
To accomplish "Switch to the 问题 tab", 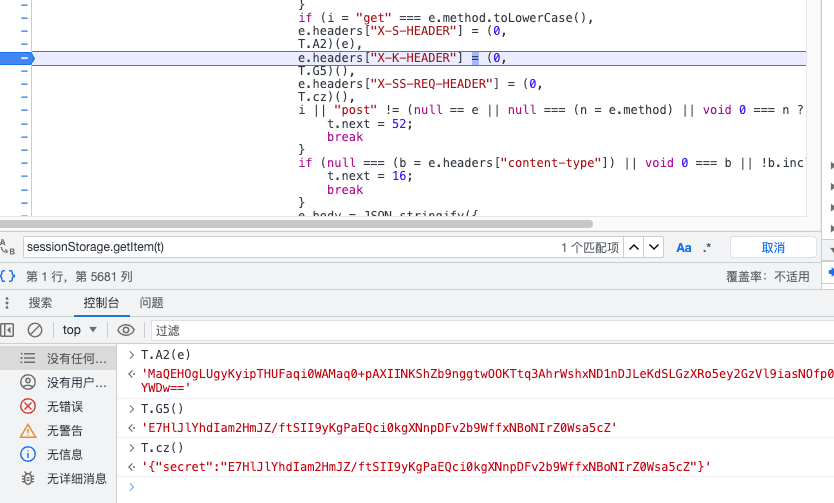I will pos(151,303).
